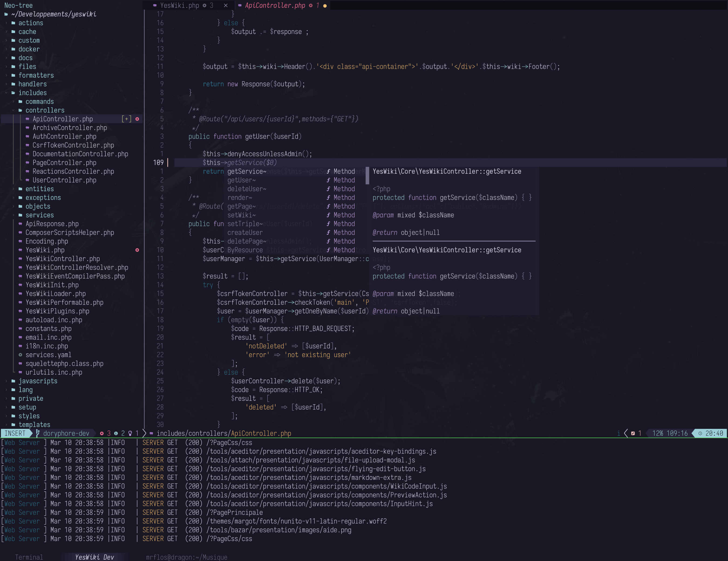Switch to the YesWiki.php buffer tab
Viewport: 728px width, 561px height.
click(179, 6)
